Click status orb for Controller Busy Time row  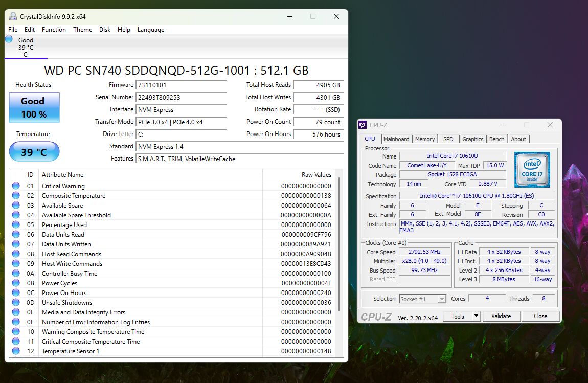coord(16,274)
